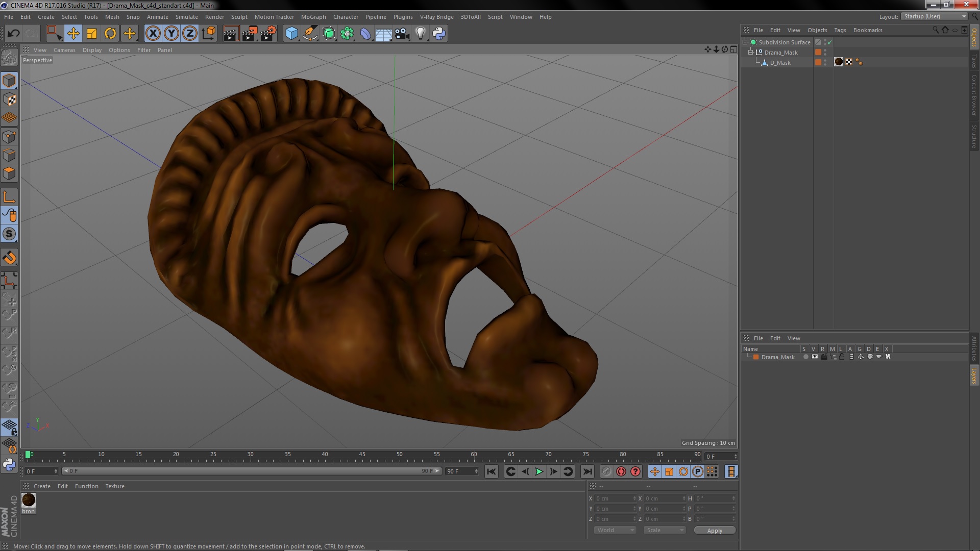Toggle Y axis lock
This screenshot has height=551, width=980.
171,34
